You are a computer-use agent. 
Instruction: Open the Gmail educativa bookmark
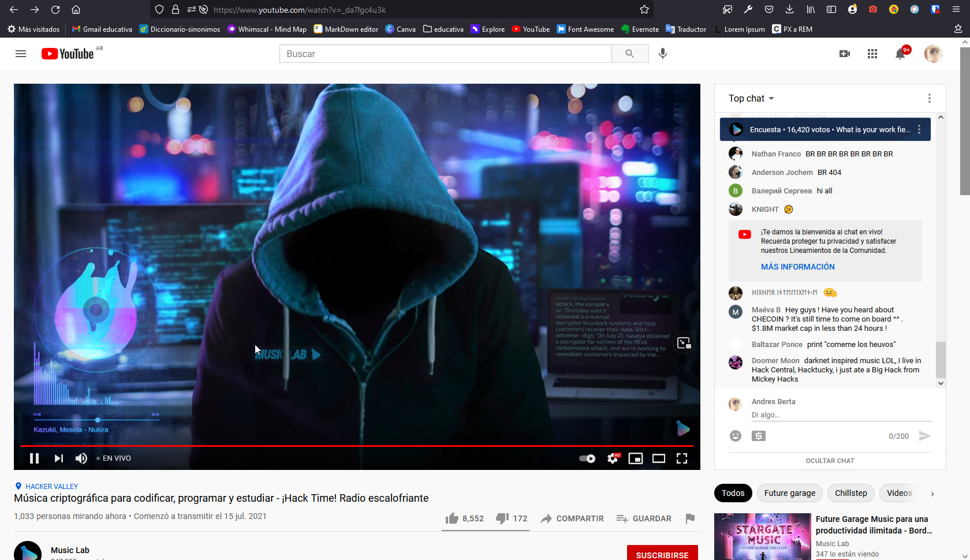[x=102, y=29]
